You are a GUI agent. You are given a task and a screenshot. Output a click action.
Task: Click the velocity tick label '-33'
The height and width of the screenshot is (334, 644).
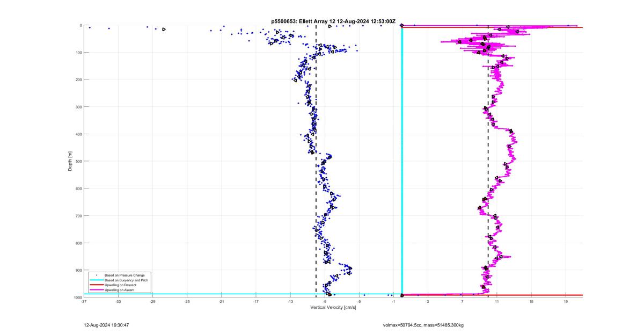click(118, 302)
